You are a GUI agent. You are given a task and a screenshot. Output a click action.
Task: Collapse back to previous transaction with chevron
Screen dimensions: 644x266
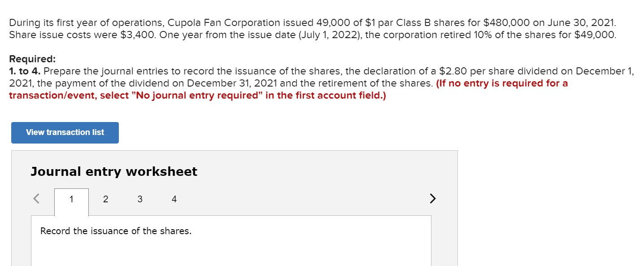click(36, 198)
